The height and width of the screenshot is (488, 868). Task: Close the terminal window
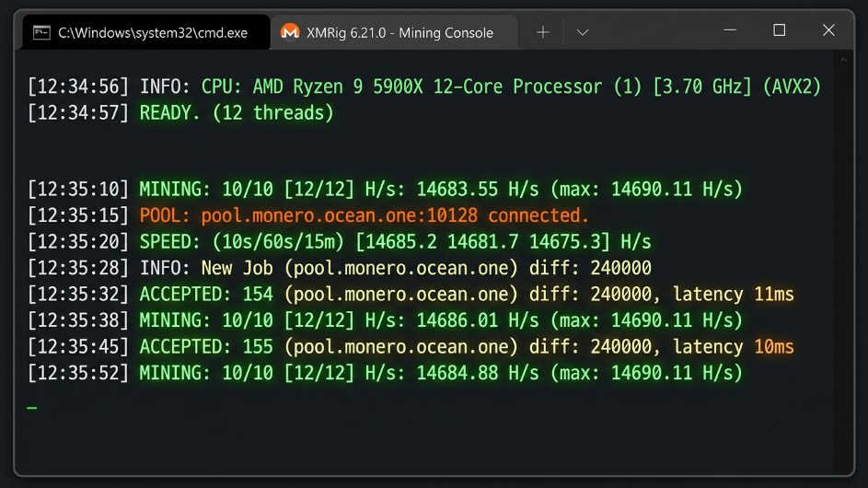click(x=828, y=30)
